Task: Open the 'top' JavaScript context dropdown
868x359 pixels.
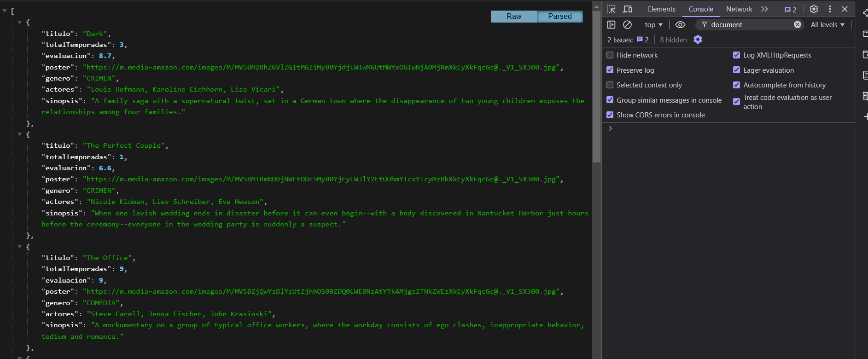Action: point(653,24)
